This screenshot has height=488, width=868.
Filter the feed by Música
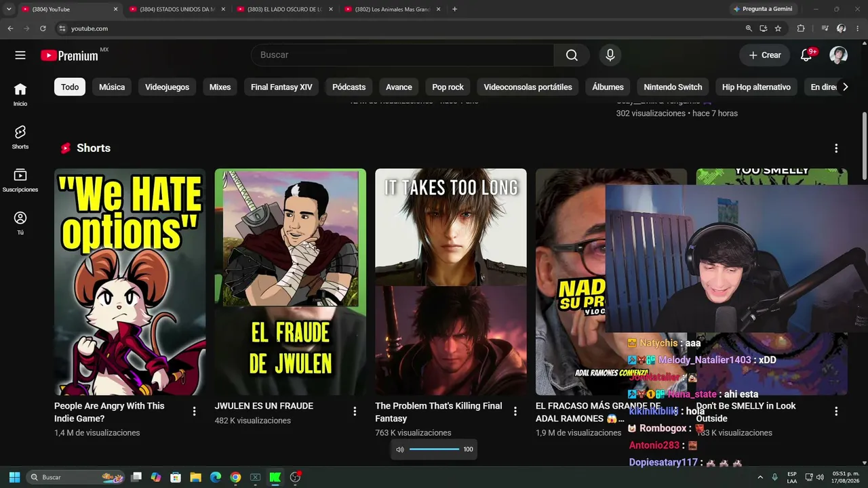(112, 87)
